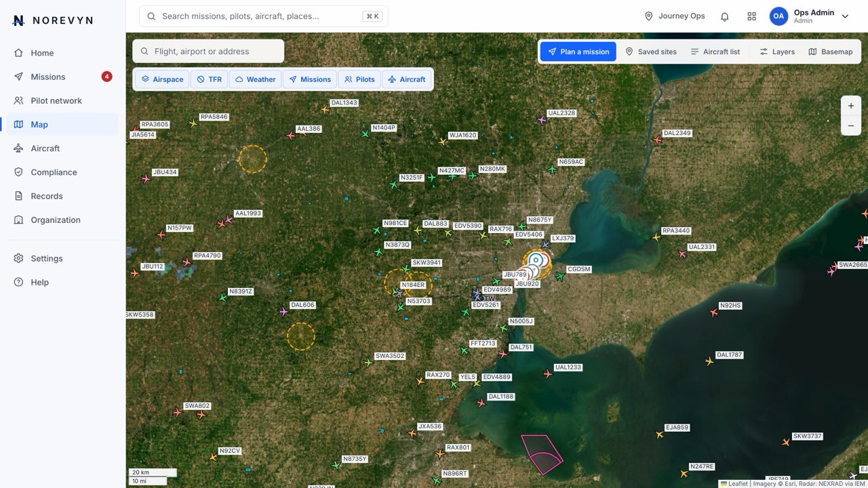Select aircraft AAL386 on map

click(x=290, y=136)
